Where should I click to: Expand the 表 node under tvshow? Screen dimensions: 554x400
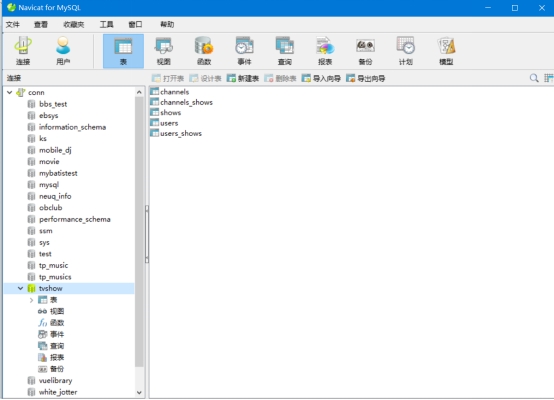[31, 300]
